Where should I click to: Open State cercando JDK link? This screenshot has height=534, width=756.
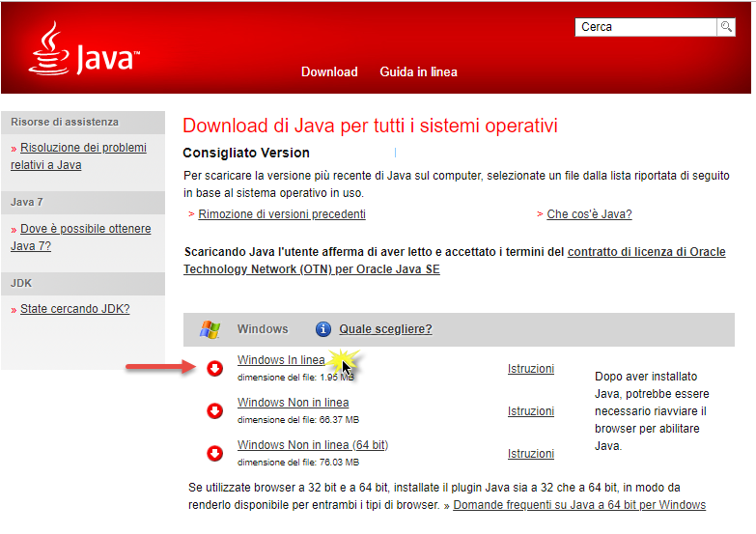click(74, 309)
